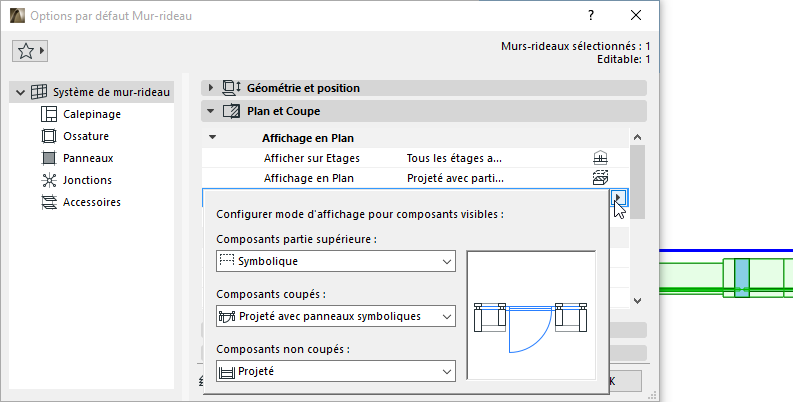The height and width of the screenshot is (402, 793).
Task: Click the Ossature frame icon
Action: 48,136
